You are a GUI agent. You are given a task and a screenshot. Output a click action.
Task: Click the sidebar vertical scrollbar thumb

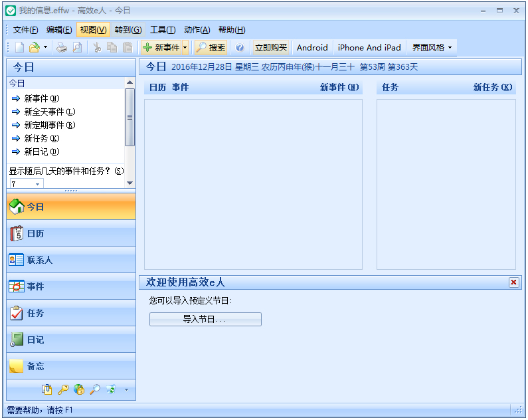coord(130,117)
